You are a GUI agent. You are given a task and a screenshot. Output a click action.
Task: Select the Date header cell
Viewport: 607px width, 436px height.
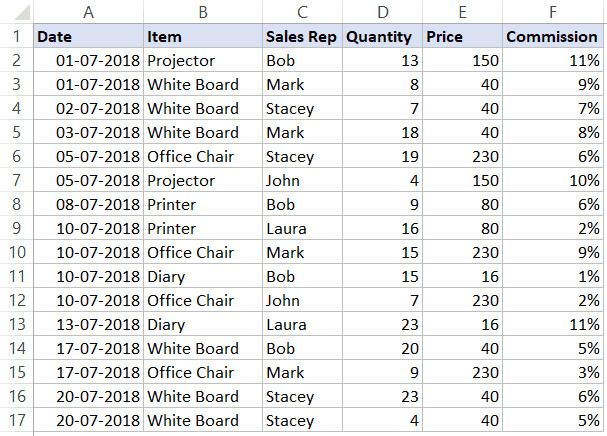[88, 37]
